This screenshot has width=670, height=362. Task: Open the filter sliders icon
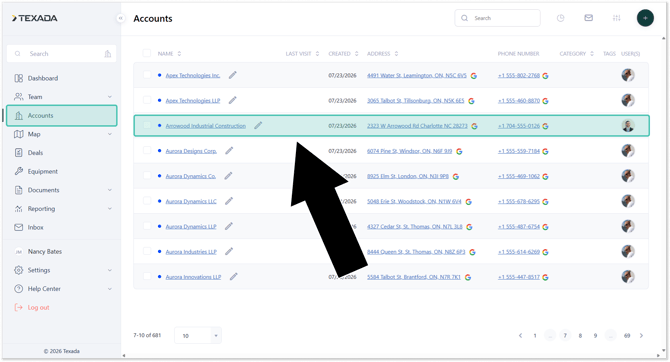tap(616, 18)
